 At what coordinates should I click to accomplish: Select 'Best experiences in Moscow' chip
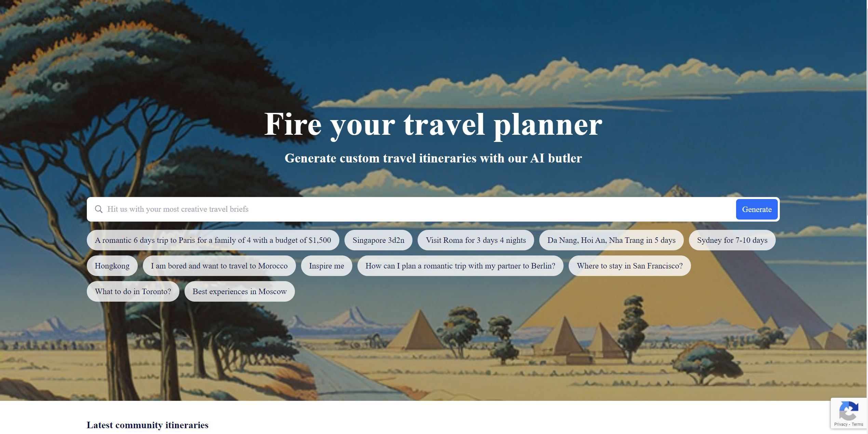(x=240, y=291)
